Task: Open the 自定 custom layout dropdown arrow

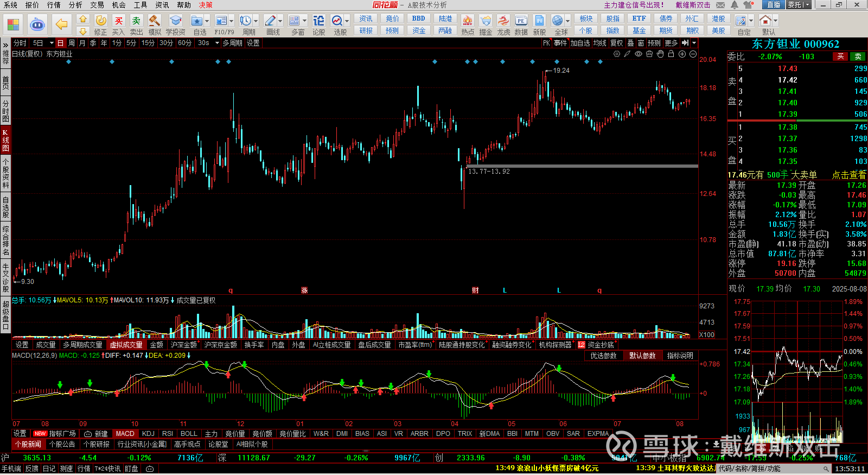Action: 751,21
